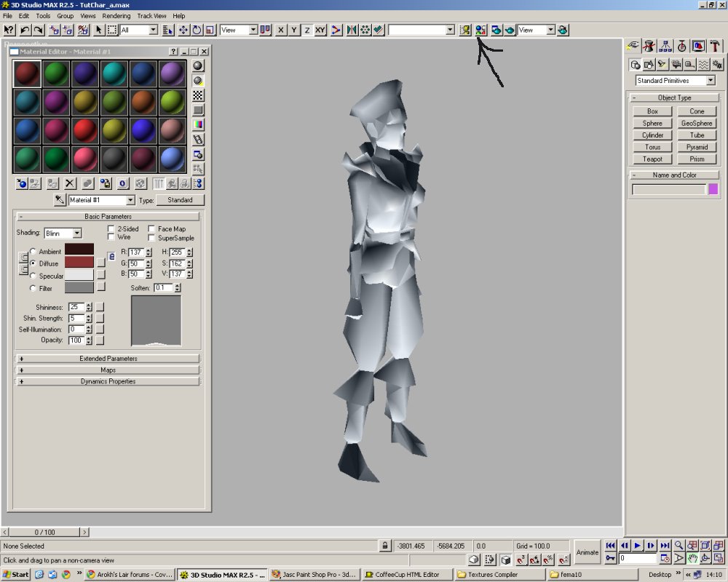
Task: Open Material/Map Navigator icon
Action: click(198, 184)
